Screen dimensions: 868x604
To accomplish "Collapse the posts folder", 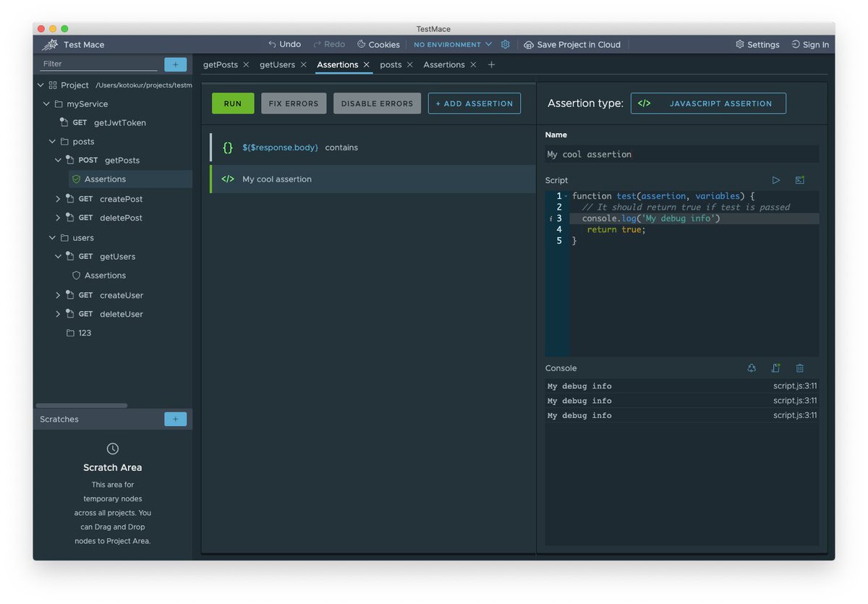I will [x=52, y=142].
